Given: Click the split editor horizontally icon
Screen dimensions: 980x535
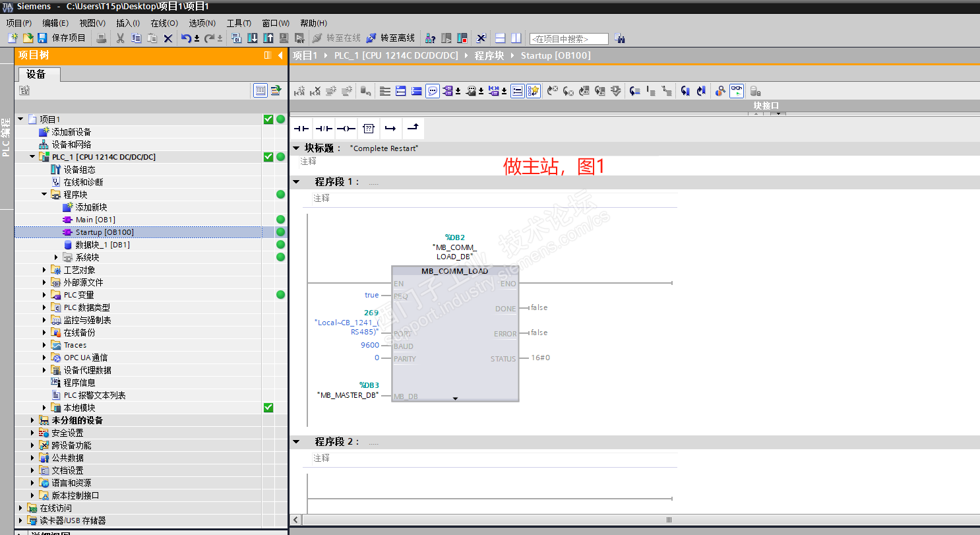Looking at the screenshot, I should click(x=501, y=38).
